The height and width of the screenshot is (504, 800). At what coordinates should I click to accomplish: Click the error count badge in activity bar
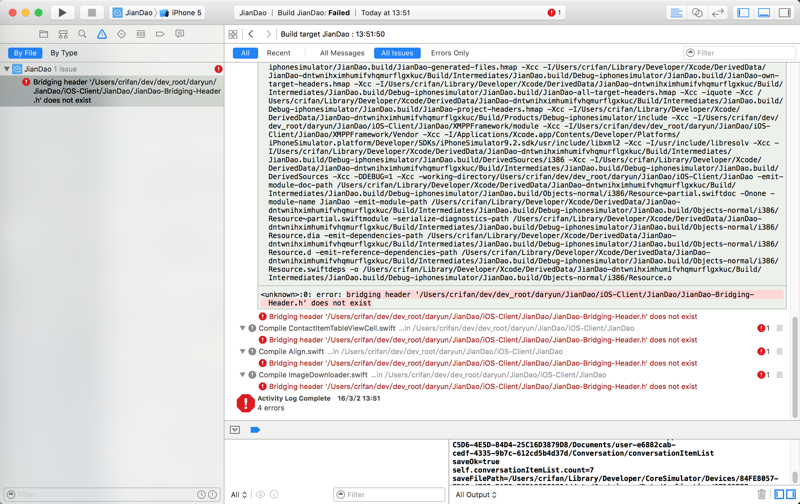pos(554,13)
